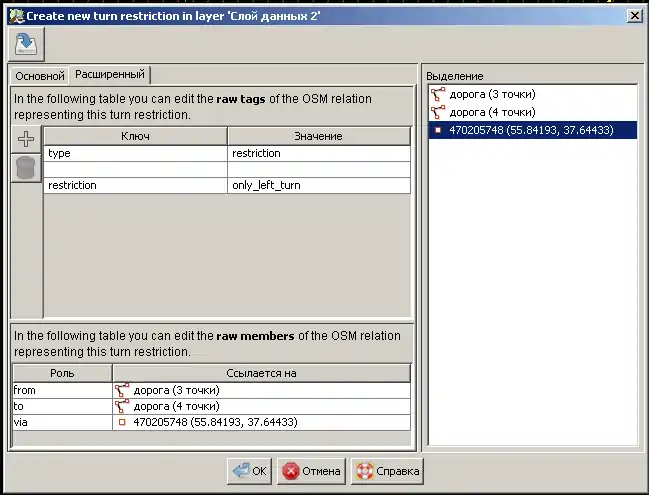Select дорога (4 точки) in Выделение list

click(491, 112)
